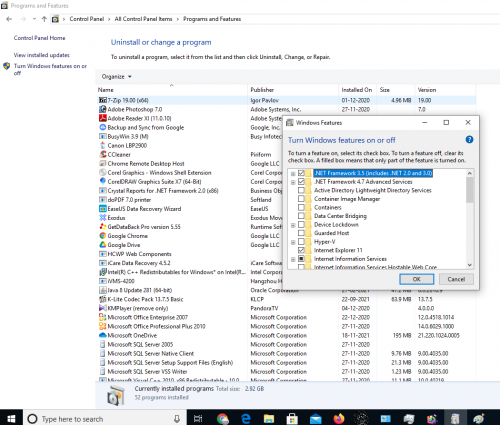500x425 pixels.
Task: Check the Data Center Bridging box
Action: [x=301, y=216]
